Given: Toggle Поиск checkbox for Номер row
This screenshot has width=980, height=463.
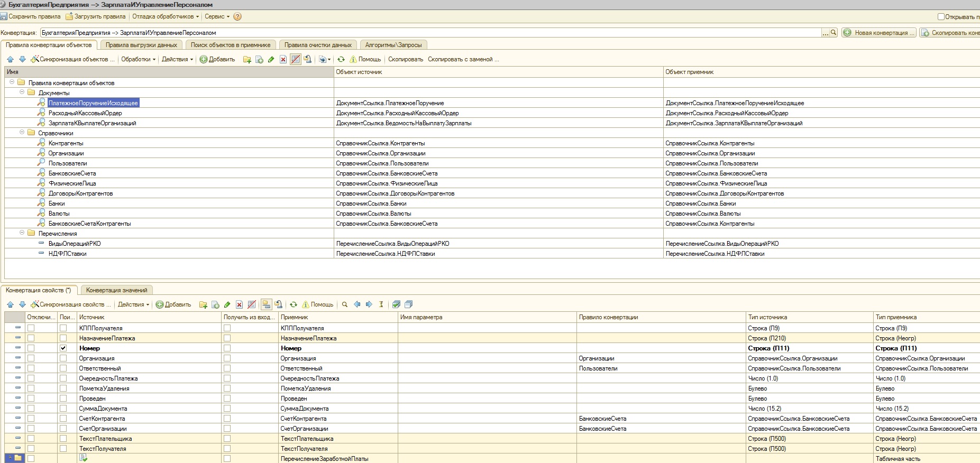Looking at the screenshot, I should (x=63, y=348).
